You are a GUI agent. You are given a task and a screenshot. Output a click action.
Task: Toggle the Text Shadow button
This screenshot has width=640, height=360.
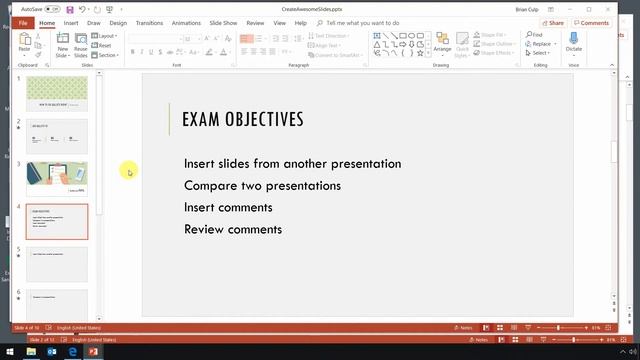point(160,52)
